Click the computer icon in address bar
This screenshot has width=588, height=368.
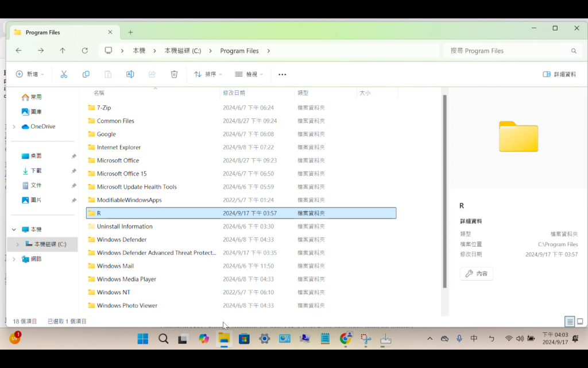[x=109, y=51]
